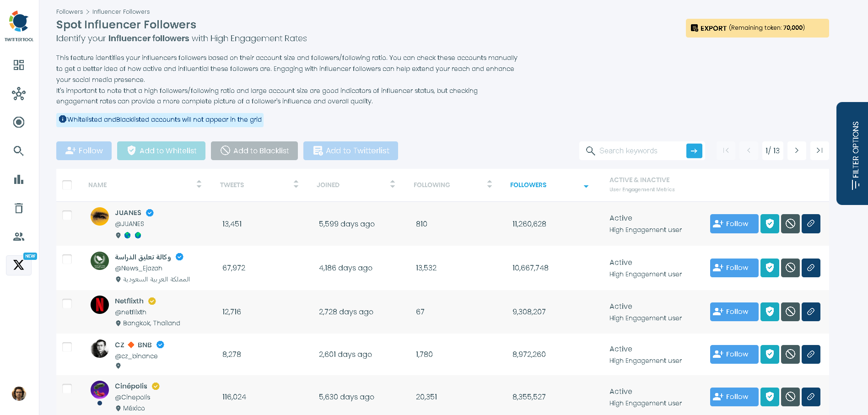Whitelist @News_Ejazah with the shield icon

pyautogui.click(x=770, y=268)
